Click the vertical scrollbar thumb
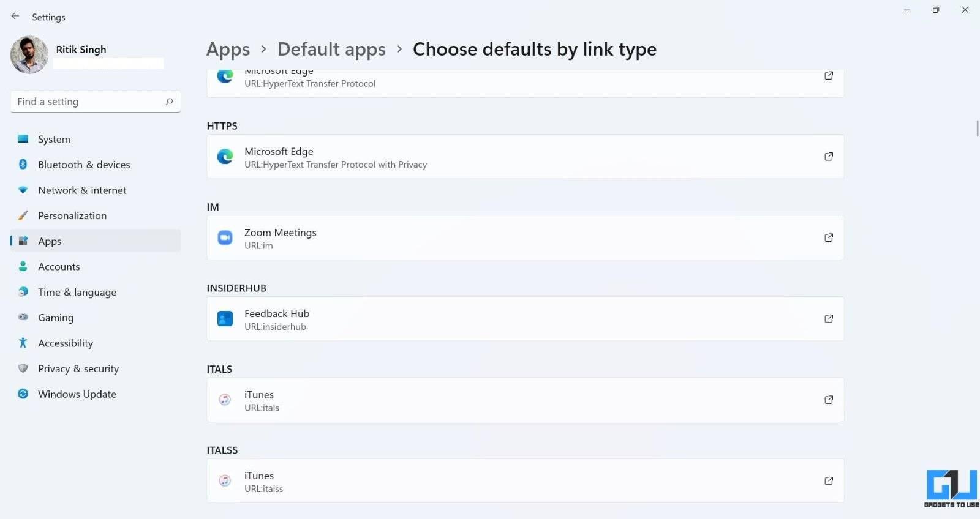The image size is (980, 519). click(977, 129)
